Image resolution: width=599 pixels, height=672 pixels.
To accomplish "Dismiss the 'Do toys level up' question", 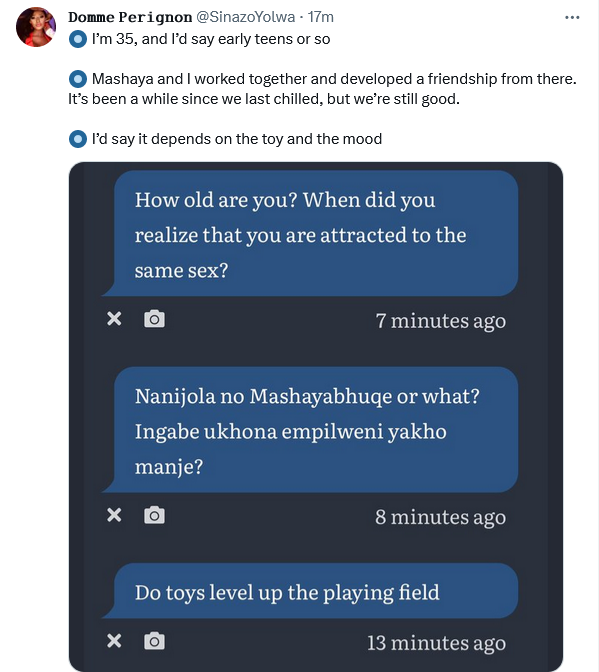I will (114, 641).
